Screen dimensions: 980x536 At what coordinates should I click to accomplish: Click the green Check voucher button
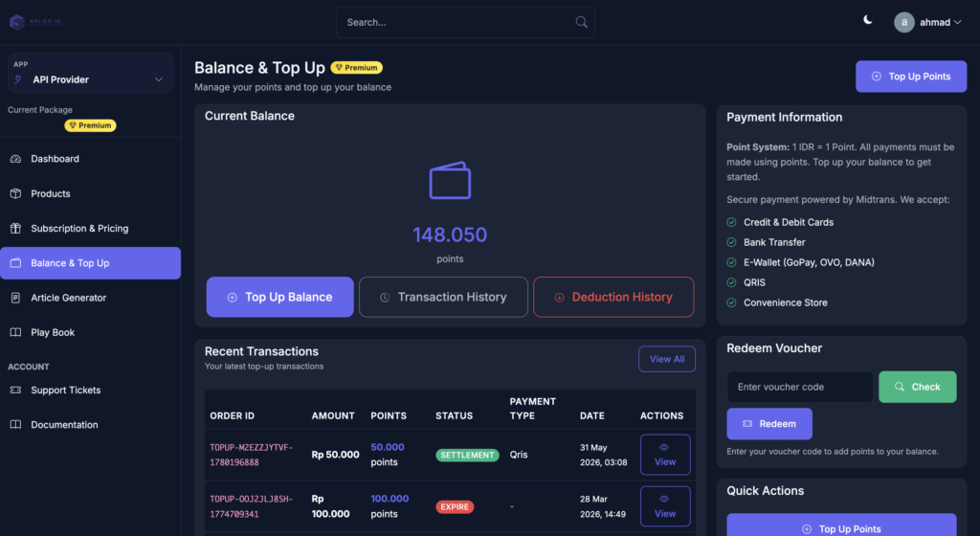click(918, 387)
